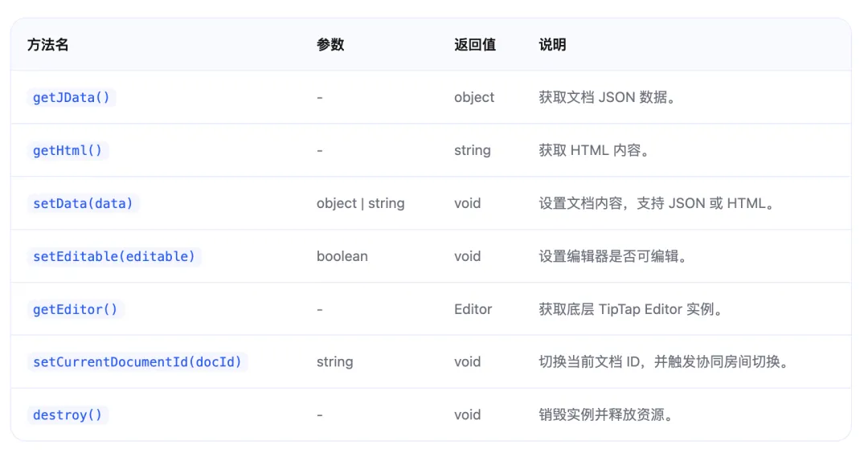Select the setData(data) method name
Viewport: 868px width, 457px height.
point(83,203)
